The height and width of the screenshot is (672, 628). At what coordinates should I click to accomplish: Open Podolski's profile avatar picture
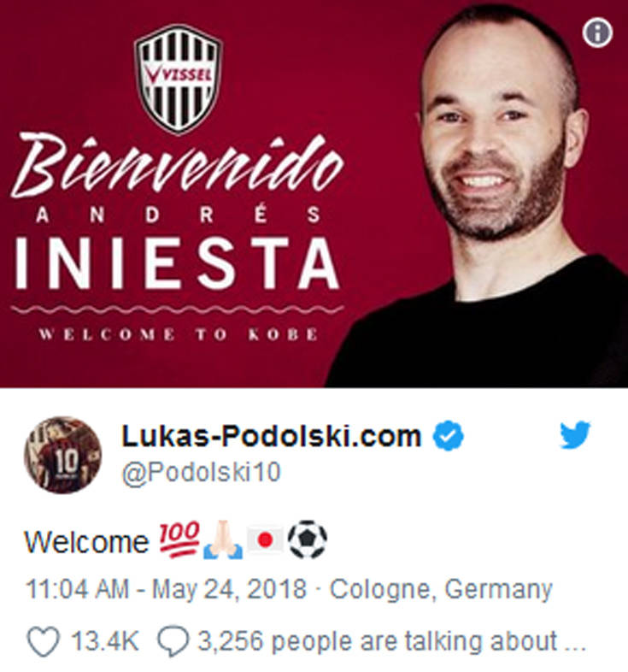63,455
